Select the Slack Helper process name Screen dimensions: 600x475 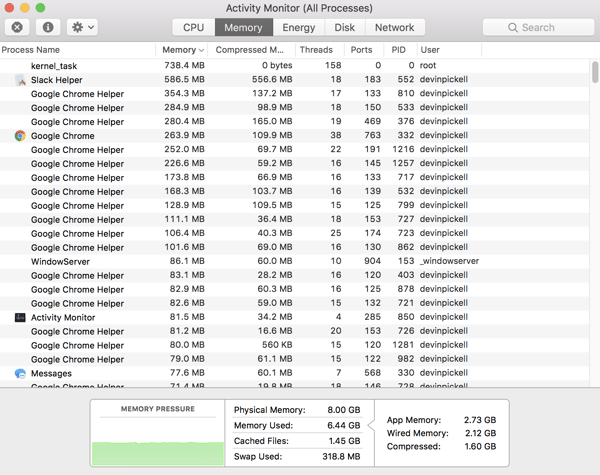point(57,80)
